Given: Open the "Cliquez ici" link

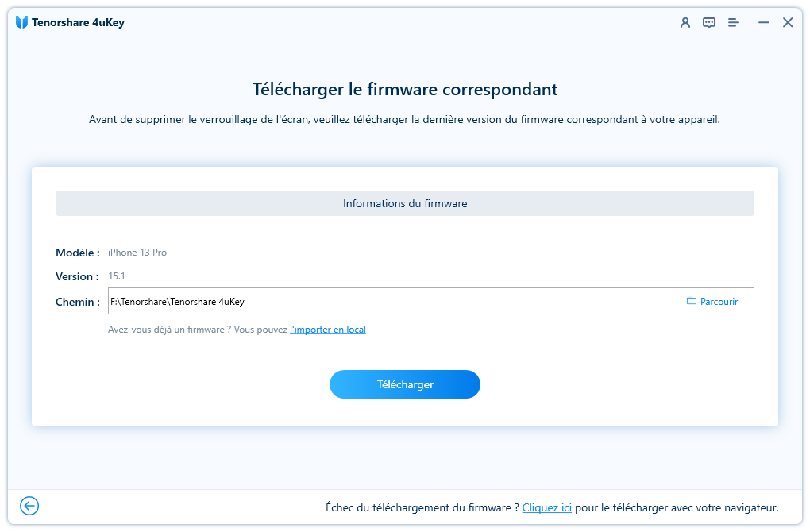Looking at the screenshot, I should [546, 507].
